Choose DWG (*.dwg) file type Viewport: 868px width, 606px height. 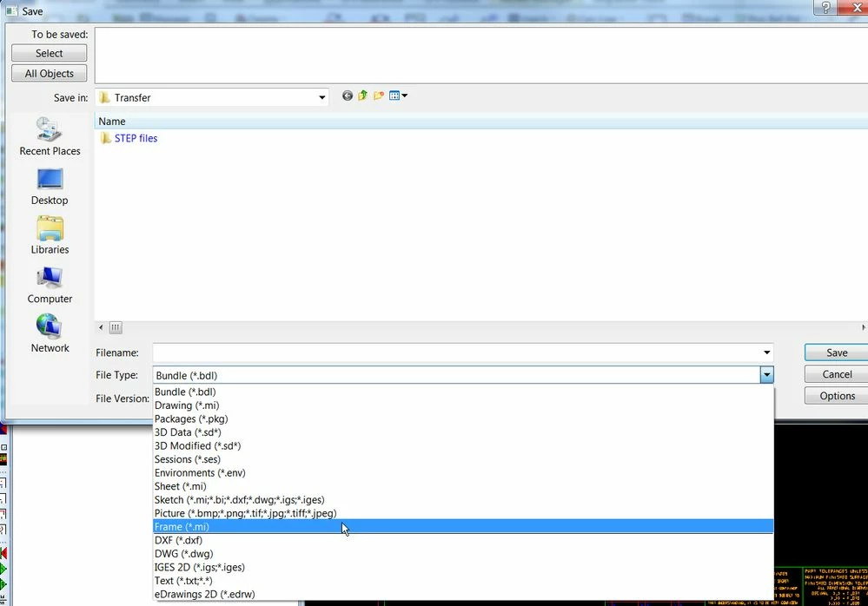tap(463, 553)
